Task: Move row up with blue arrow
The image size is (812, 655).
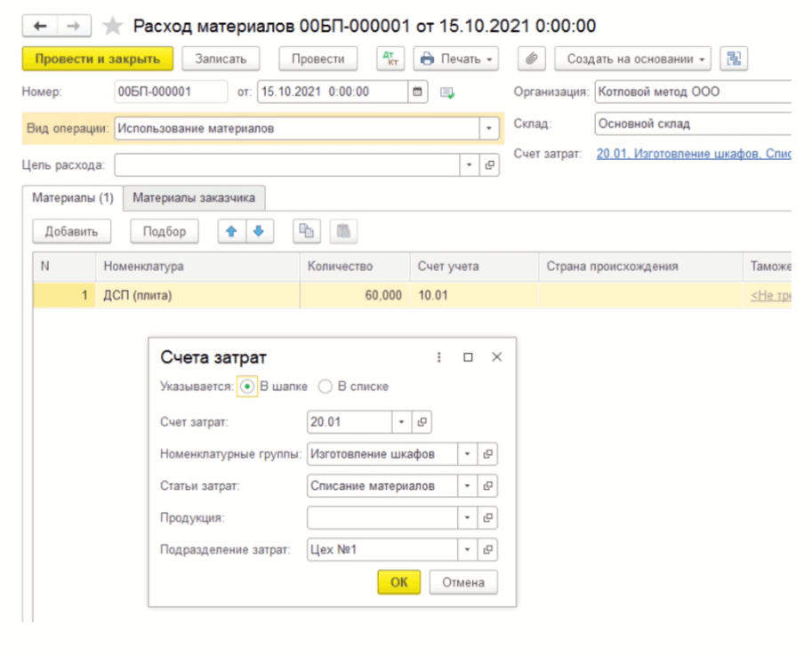Action: [231, 231]
